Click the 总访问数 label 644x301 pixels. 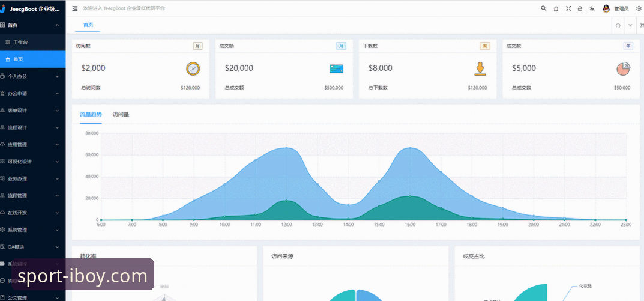click(91, 88)
